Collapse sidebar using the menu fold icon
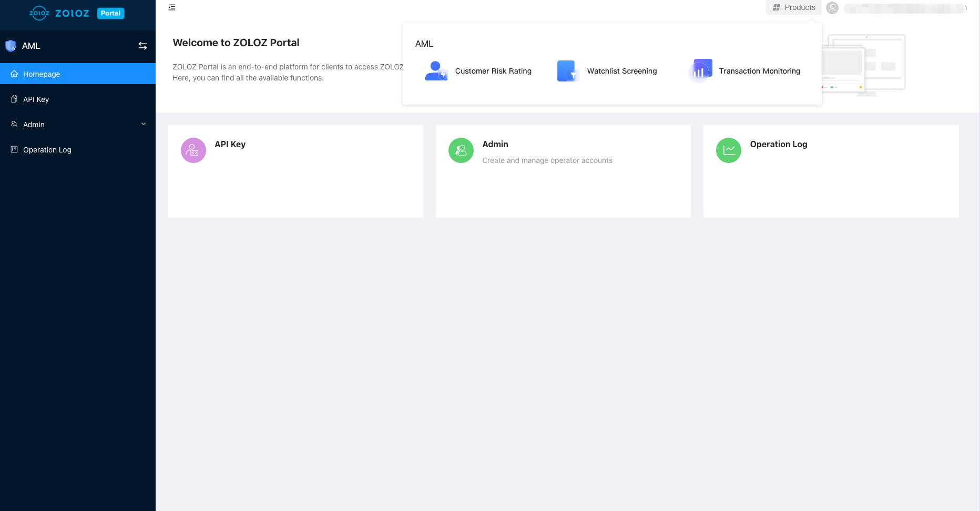This screenshot has width=980, height=511. click(172, 7)
